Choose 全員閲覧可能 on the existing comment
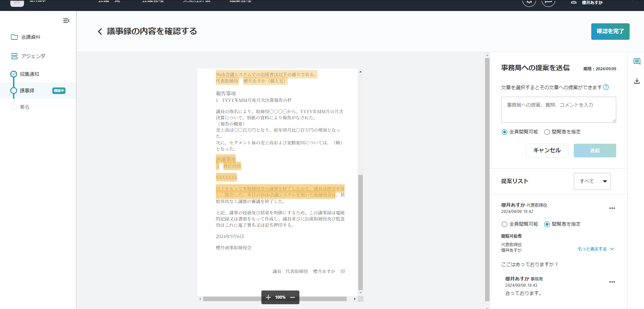This screenshot has height=309, width=644. pyautogui.click(x=505, y=224)
